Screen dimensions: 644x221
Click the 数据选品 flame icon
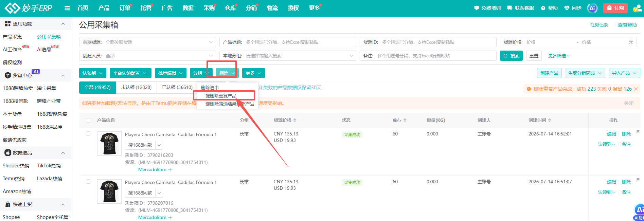8,153
